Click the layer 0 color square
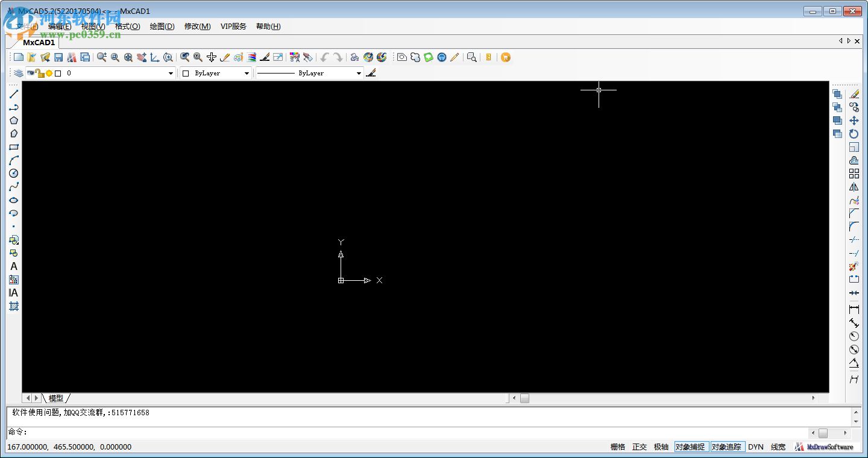868x458 pixels. pos(58,73)
